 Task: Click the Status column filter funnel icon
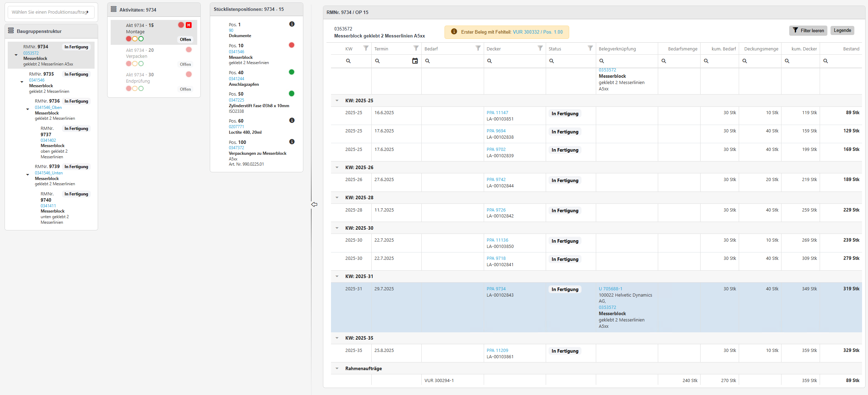coord(590,48)
